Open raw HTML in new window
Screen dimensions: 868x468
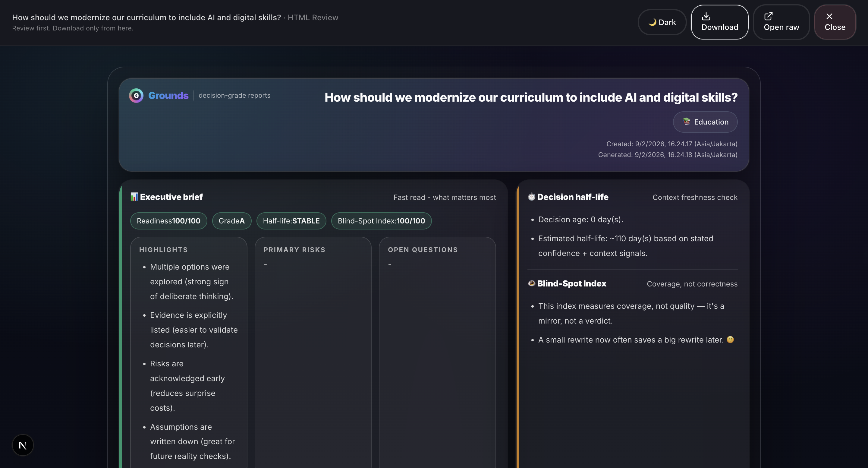coord(781,22)
